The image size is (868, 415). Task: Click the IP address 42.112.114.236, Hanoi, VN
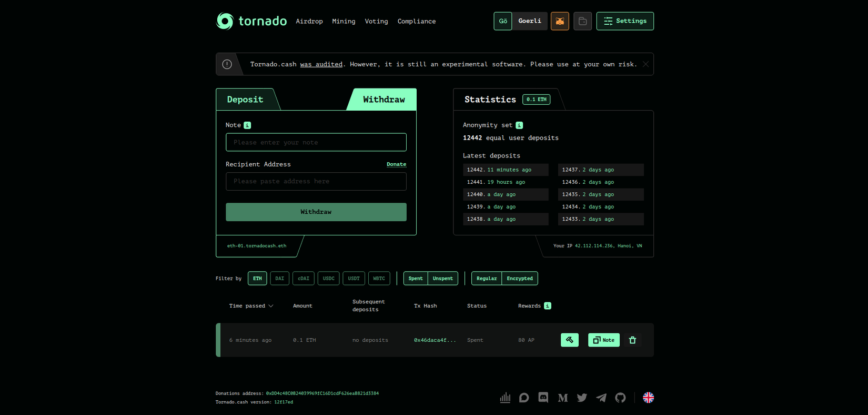tap(609, 246)
